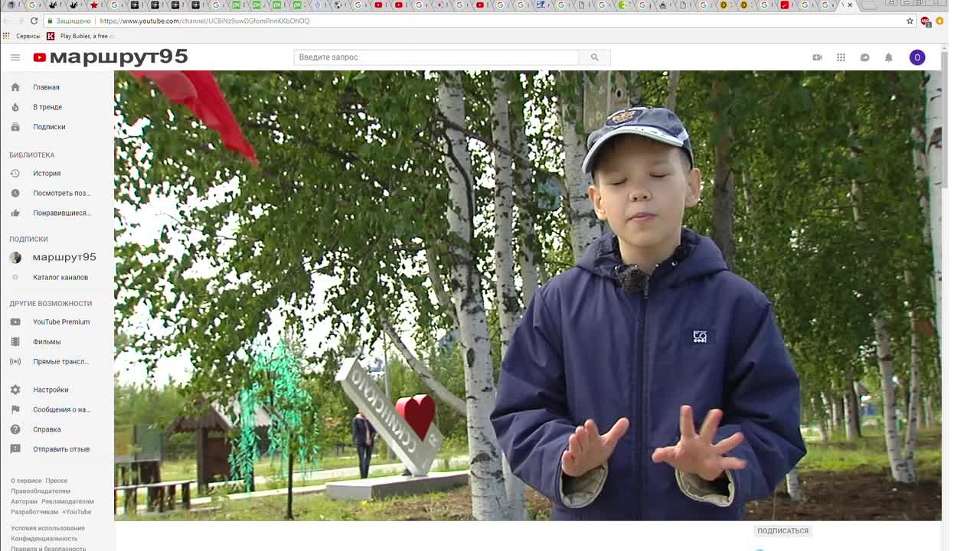Image resolution: width=980 pixels, height=551 pixels.
Task: Open Подписки in sidebar
Action: [x=49, y=127]
